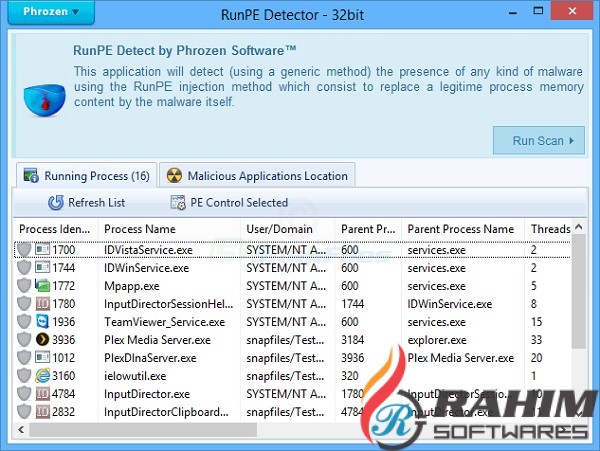
Task: Click the PlexDlnaServer.exe window icon
Action: pos(42,357)
